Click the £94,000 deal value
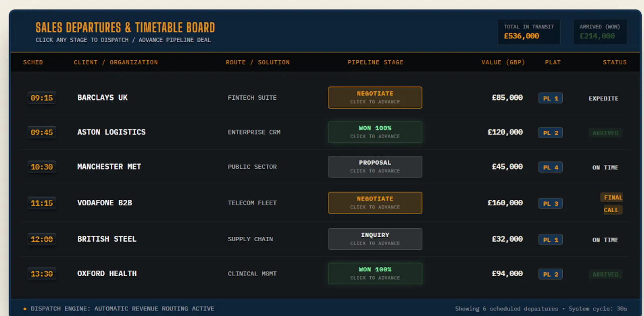 pyautogui.click(x=508, y=274)
